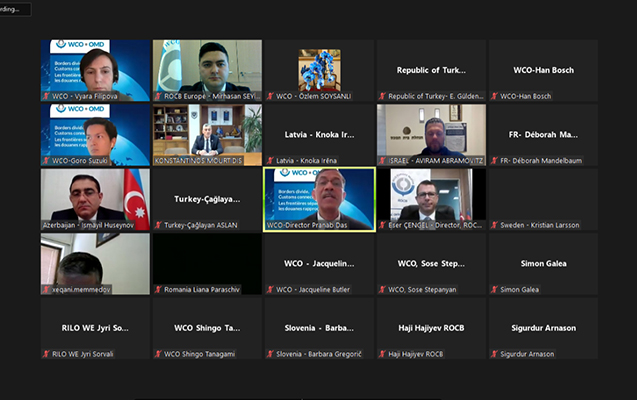Select FR- Déborah Mandelbaum tile
Screen dimensions: 637x400
point(544,135)
